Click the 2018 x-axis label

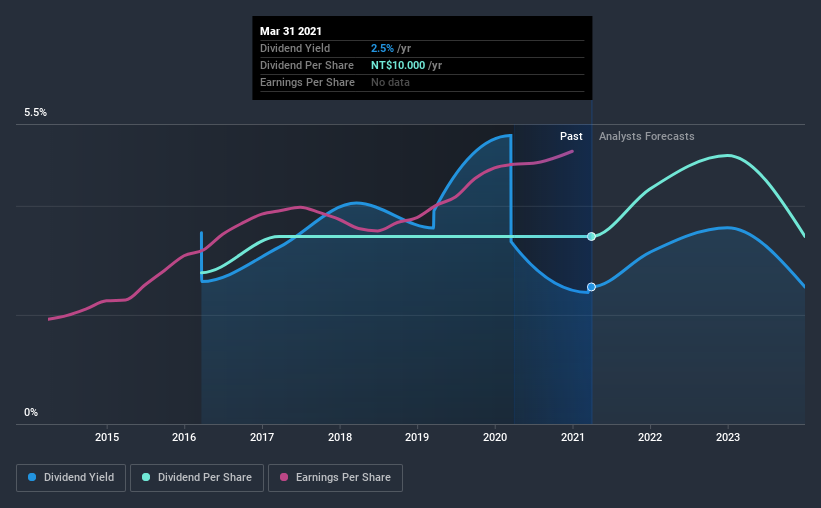pyautogui.click(x=340, y=437)
